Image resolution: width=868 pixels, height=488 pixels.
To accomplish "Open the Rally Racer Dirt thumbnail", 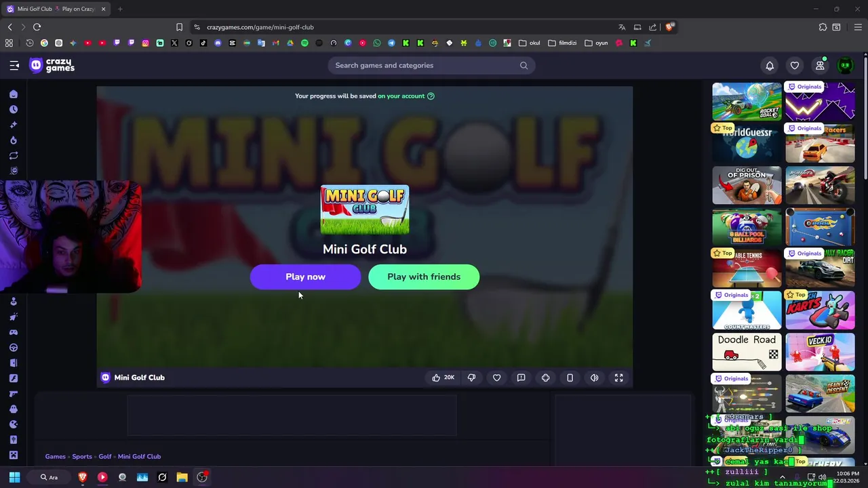I will coord(820,268).
